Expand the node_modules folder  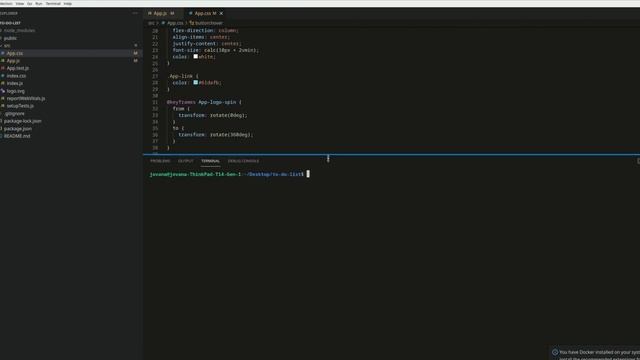coord(19,31)
